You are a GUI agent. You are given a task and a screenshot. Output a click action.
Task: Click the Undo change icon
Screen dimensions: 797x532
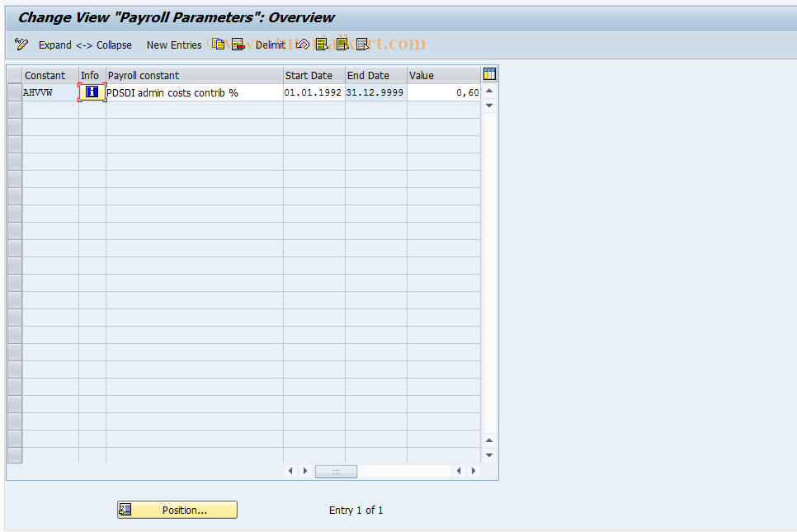[x=303, y=45]
